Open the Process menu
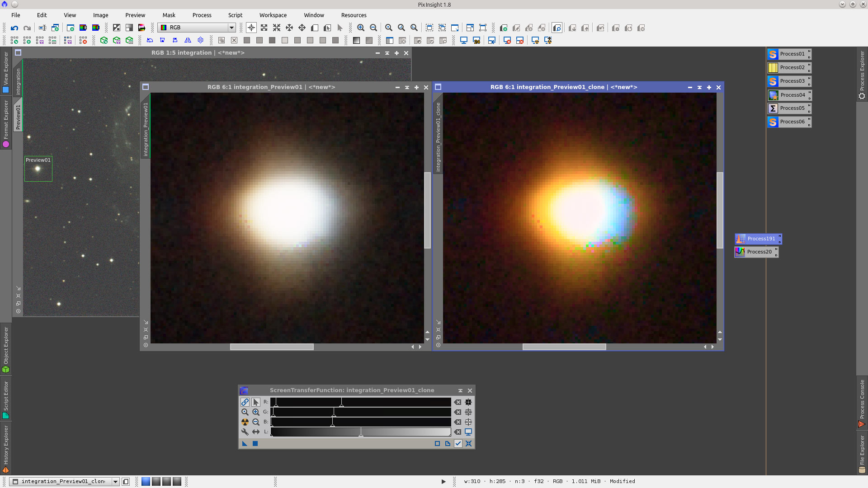868x488 pixels. (202, 15)
